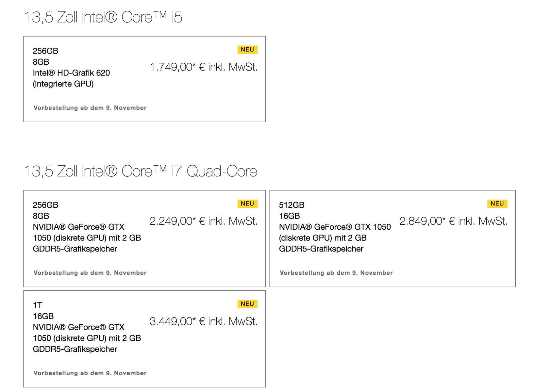Click the NEU badge on the 3.449,00 € model
This screenshot has width=533, height=392.
pos(247,304)
